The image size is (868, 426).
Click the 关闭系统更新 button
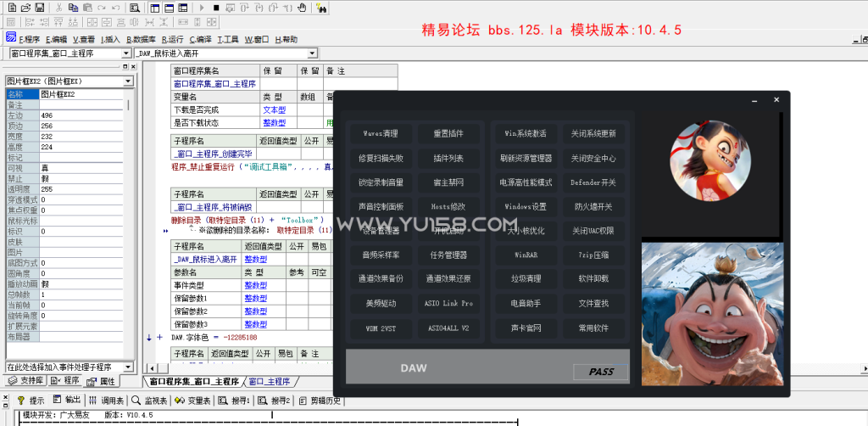click(593, 133)
